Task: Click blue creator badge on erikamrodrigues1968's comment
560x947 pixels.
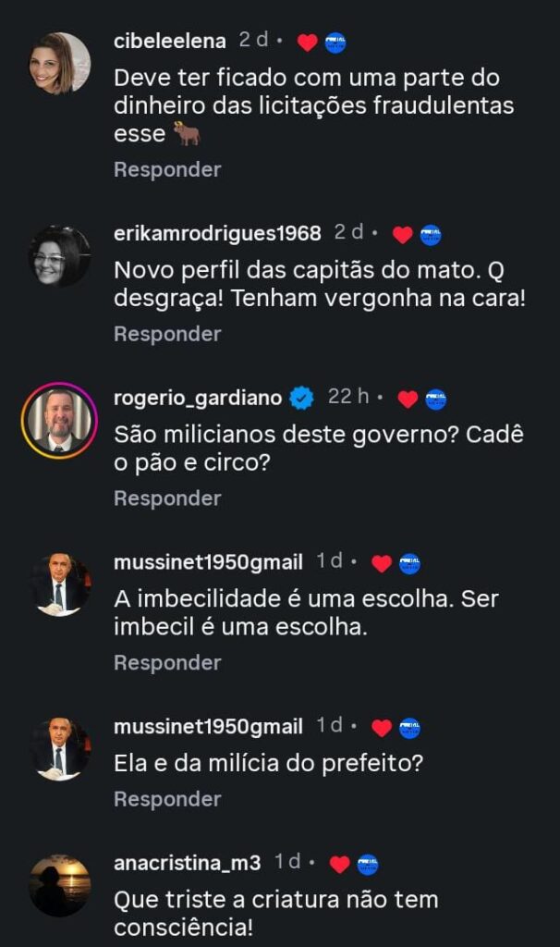Action: point(431,235)
